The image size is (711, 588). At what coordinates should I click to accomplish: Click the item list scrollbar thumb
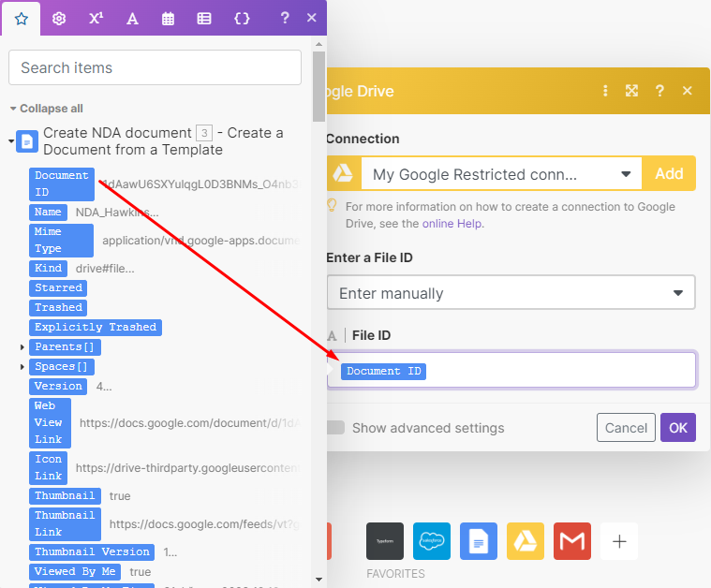(x=318, y=86)
